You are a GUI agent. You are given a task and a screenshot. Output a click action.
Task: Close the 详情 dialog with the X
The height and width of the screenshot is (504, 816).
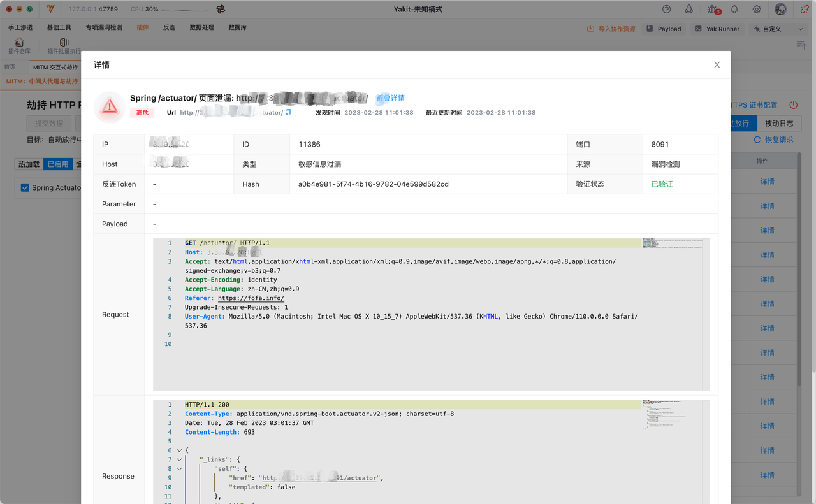(717, 65)
